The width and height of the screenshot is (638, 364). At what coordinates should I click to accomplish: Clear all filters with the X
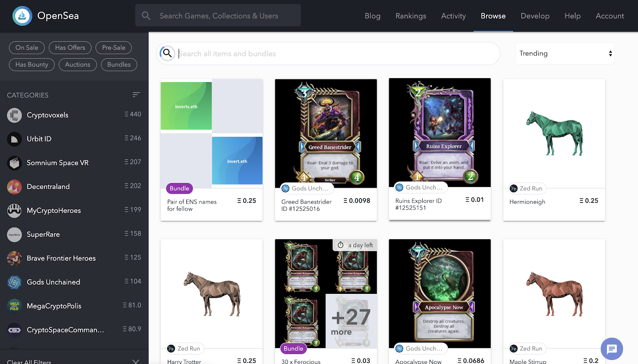[x=136, y=362]
